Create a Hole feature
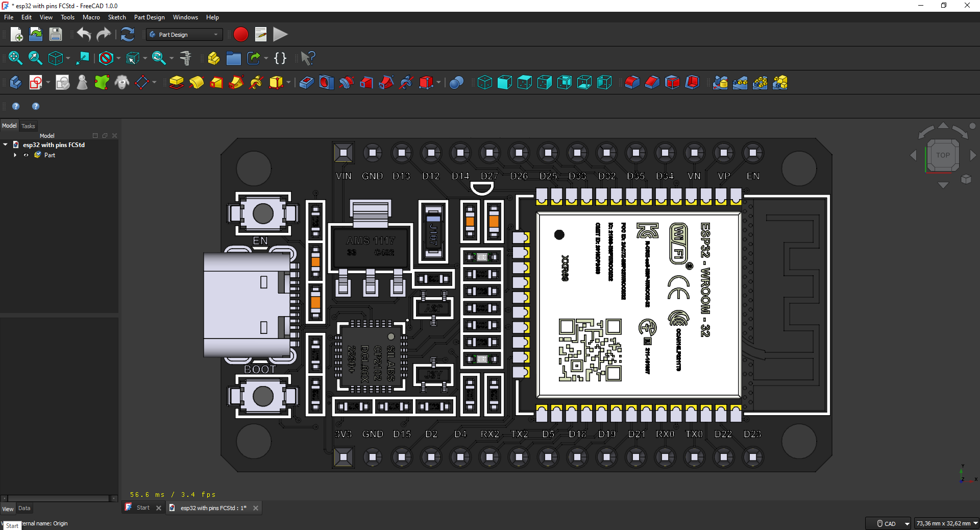 tap(326, 82)
